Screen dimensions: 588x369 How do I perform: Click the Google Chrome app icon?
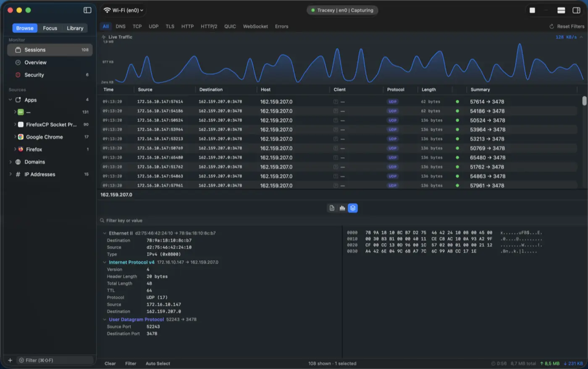coord(21,137)
